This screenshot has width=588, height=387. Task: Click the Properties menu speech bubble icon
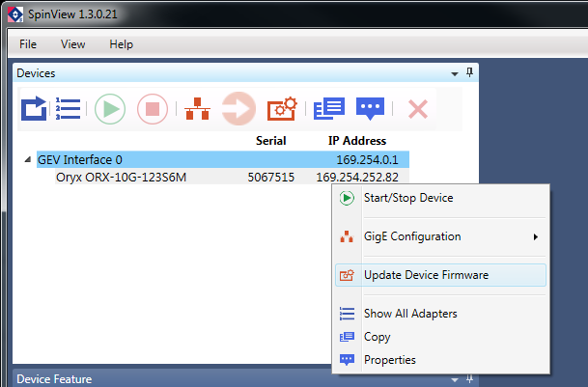tap(347, 360)
